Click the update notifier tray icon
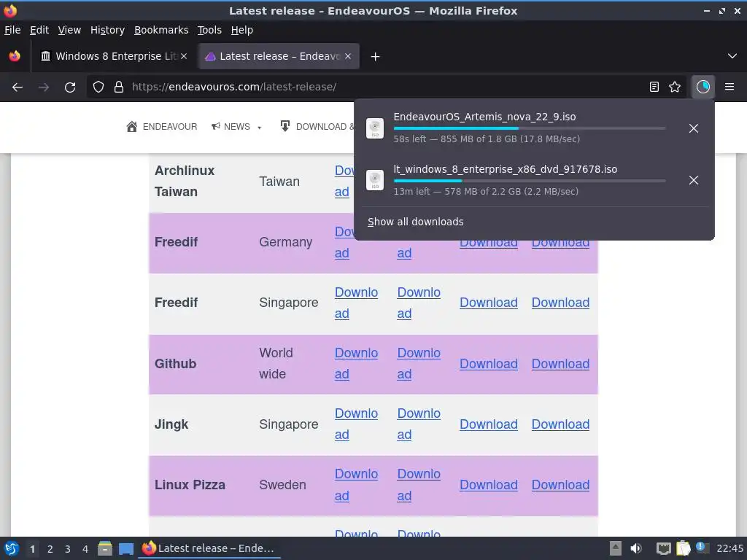 point(701,548)
